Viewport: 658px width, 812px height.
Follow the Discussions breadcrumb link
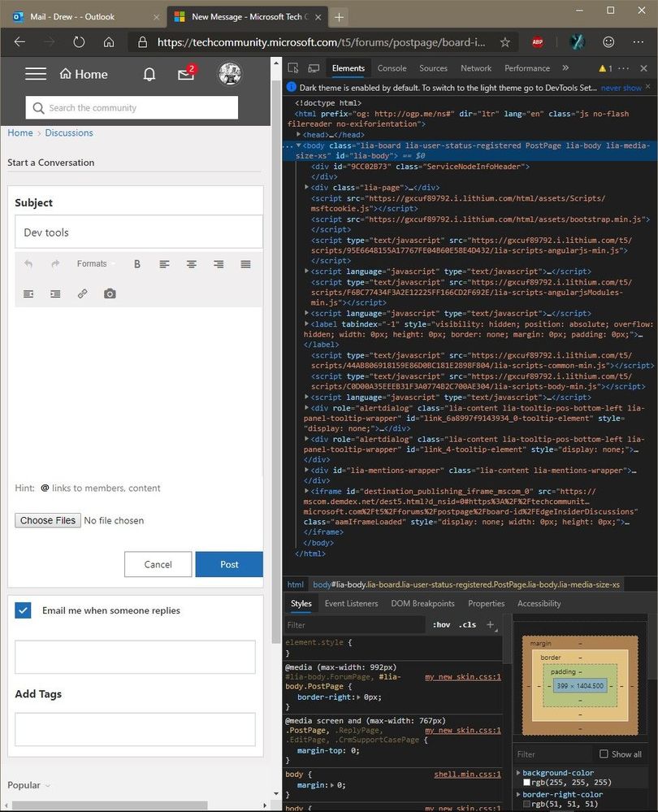click(69, 132)
